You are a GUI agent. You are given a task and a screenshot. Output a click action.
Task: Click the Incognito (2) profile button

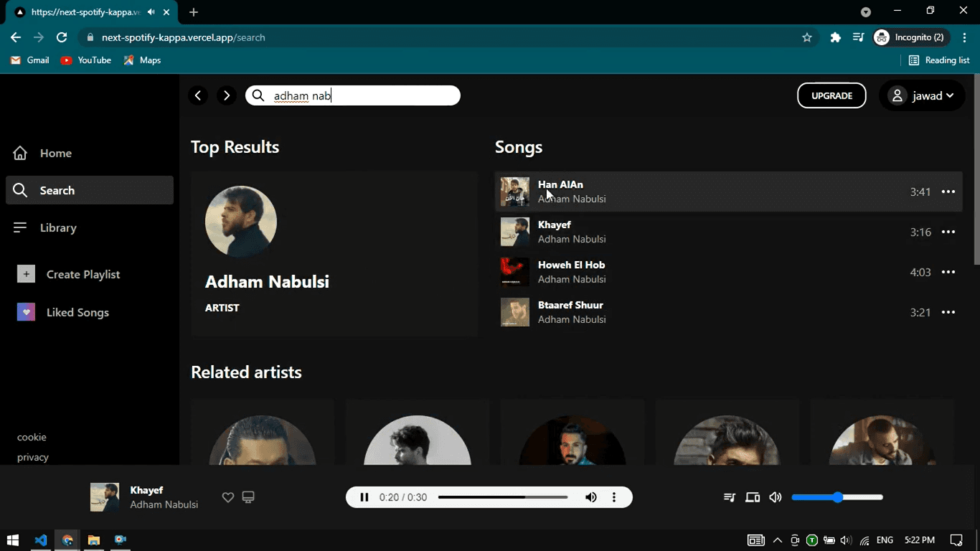pyautogui.click(x=910, y=37)
